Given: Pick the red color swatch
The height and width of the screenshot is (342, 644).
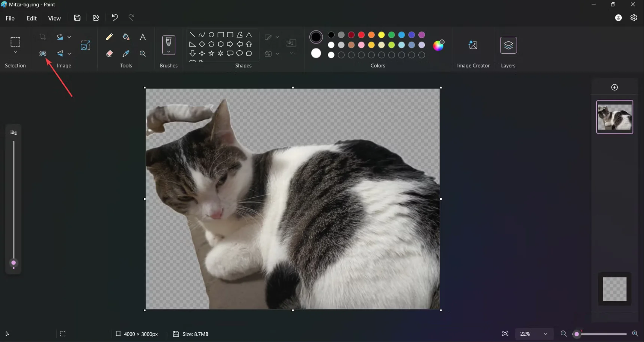Looking at the screenshot, I should 361,35.
